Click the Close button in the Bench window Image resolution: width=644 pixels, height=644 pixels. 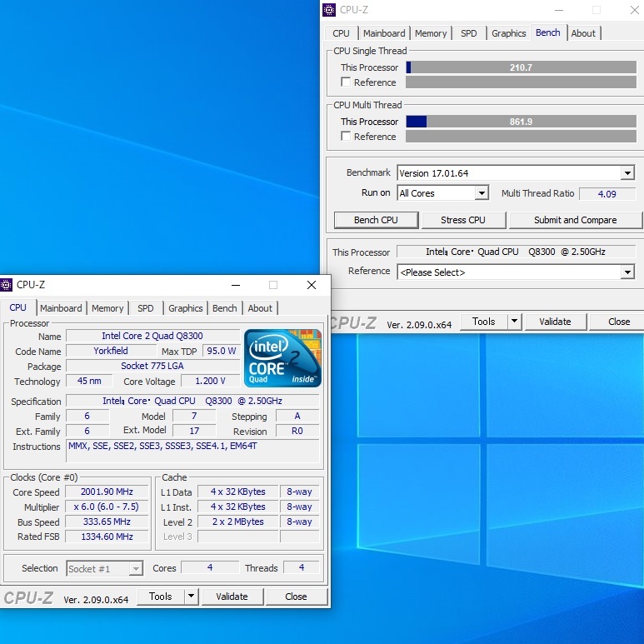point(618,322)
